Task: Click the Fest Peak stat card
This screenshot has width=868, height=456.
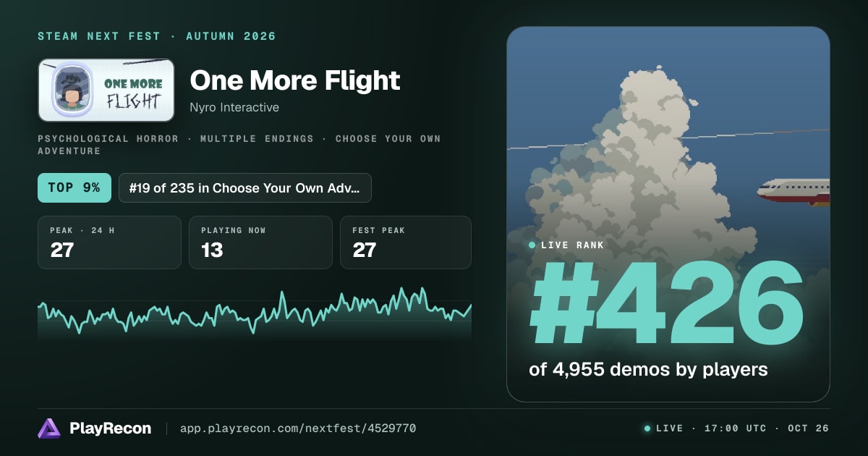Action: pos(406,242)
